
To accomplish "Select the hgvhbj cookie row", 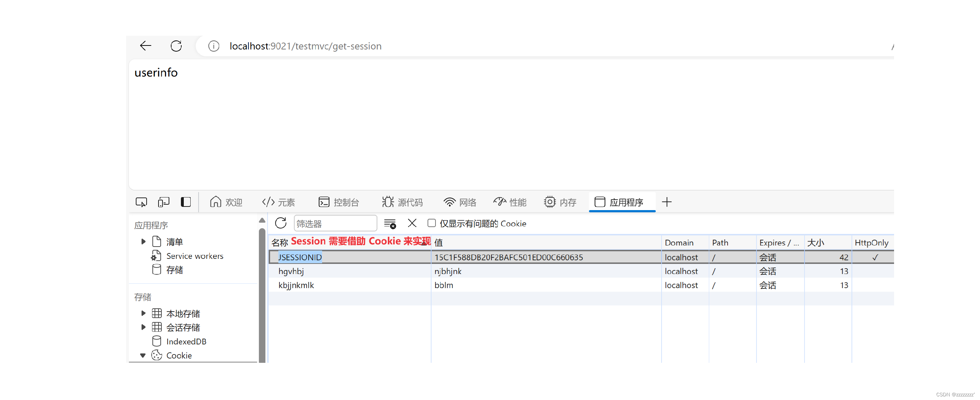I will [x=581, y=271].
